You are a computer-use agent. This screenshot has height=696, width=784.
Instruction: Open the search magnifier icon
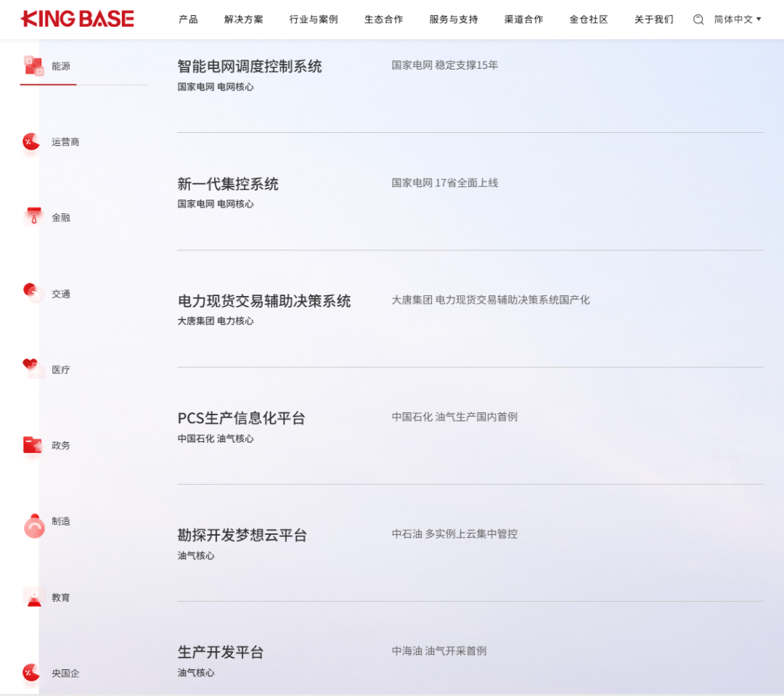click(698, 20)
